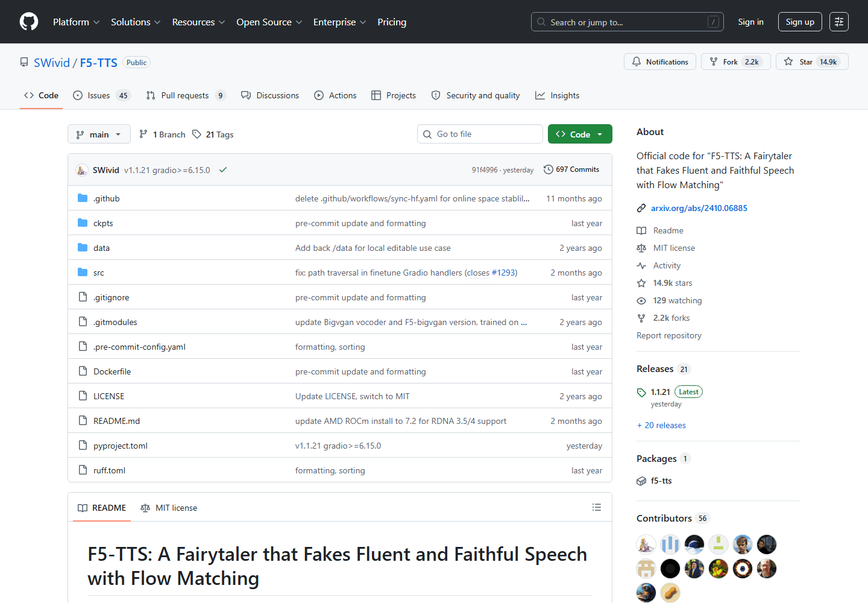
Task: Expand the Open Source menu
Action: coord(269,22)
